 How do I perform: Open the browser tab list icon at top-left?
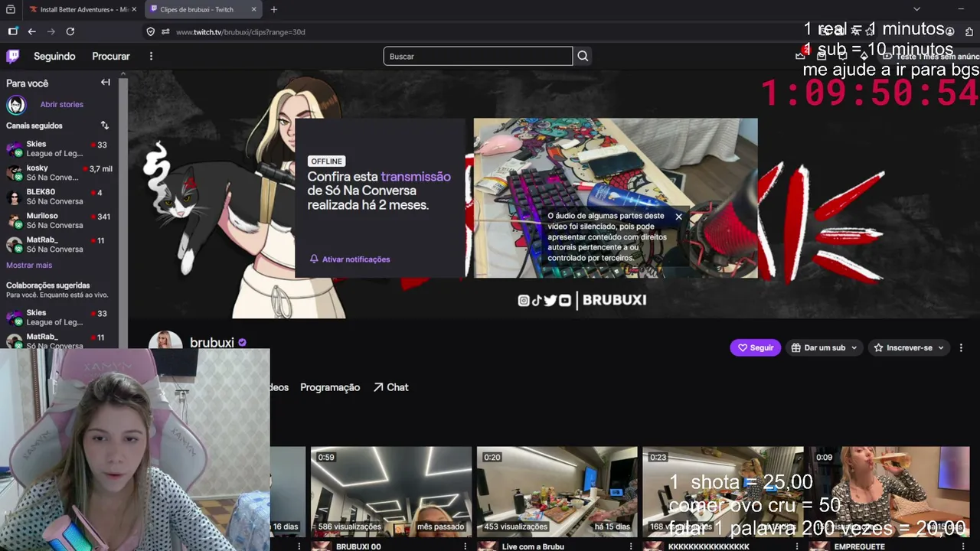click(x=11, y=9)
